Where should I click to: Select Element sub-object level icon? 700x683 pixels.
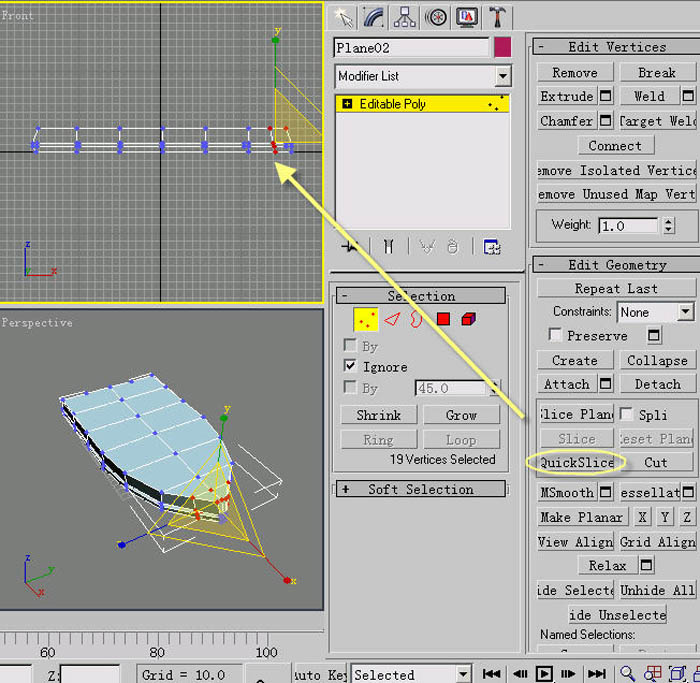(469, 319)
